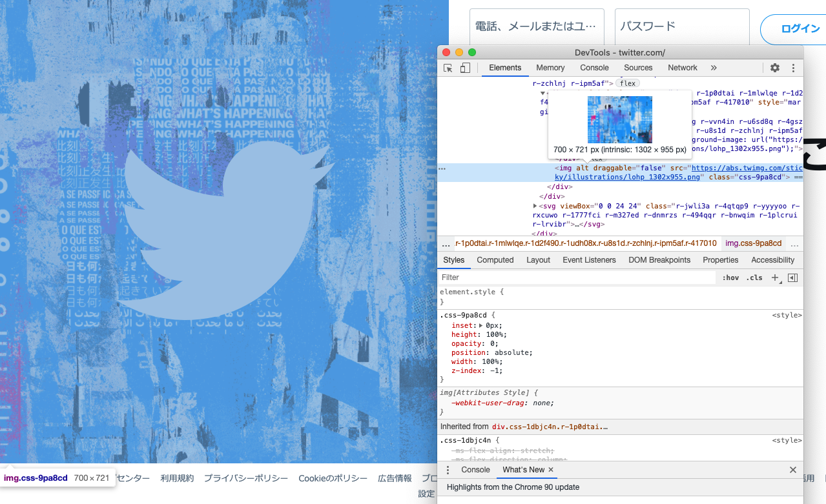Toggle the .cls class editor
Image resolution: width=826 pixels, height=504 pixels.
pyautogui.click(x=754, y=277)
